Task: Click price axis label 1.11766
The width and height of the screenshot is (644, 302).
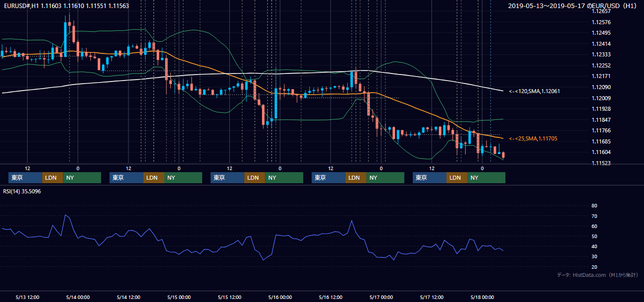Action: click(x=601, y=130)
